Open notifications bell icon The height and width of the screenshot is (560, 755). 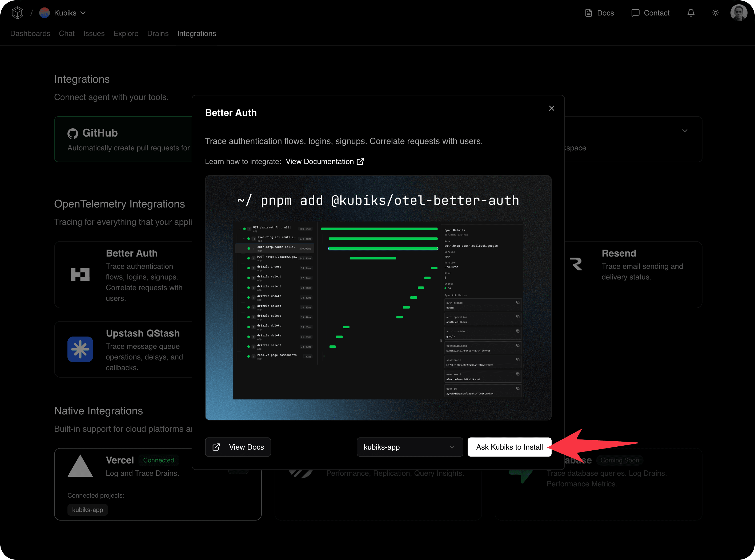tap(690, 13)
